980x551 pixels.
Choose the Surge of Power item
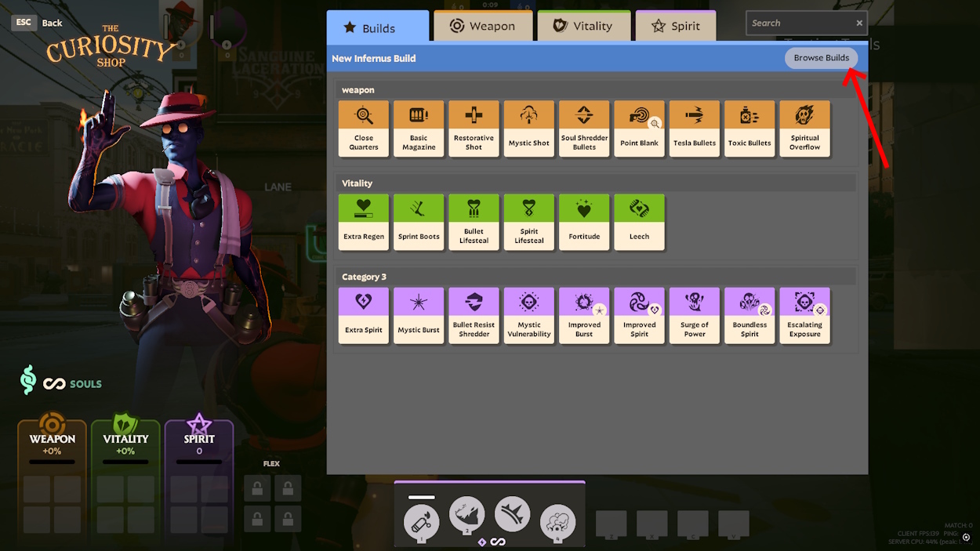[x=695, y=315]
